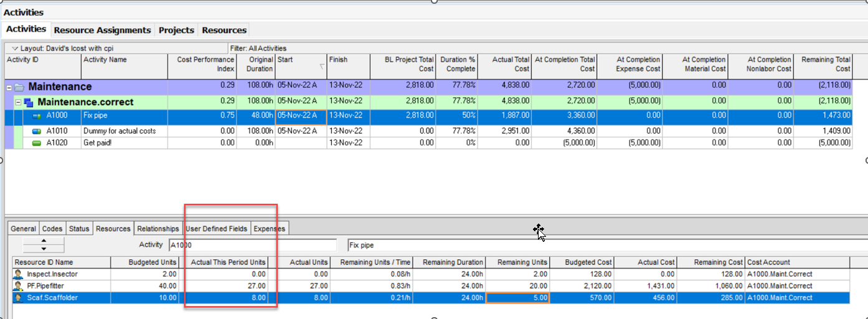Click the A1020 Get paid activity icon
This screenshot has width=868, height=319.
(37, 143)
